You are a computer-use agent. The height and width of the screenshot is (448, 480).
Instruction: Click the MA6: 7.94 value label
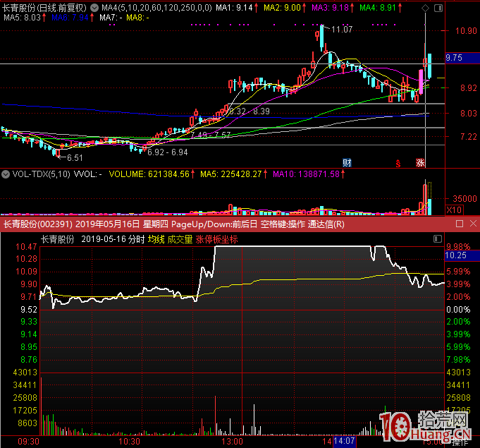pos(70,18)
